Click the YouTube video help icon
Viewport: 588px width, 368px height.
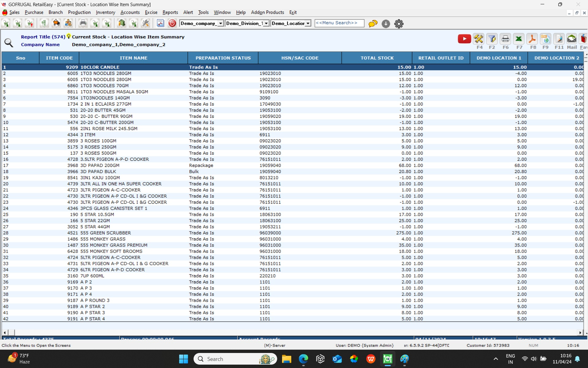[464, 39]
